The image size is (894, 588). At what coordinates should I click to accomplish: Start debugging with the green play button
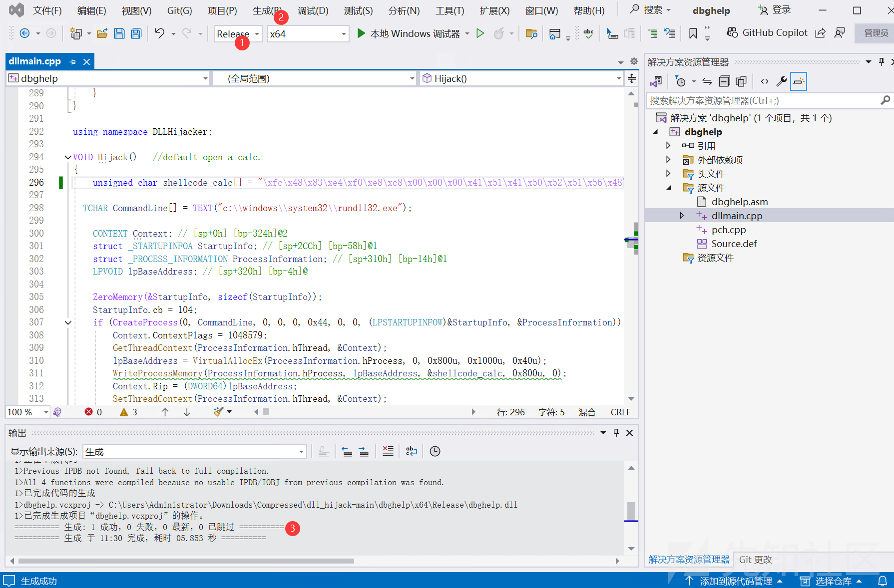pos(361,33)
